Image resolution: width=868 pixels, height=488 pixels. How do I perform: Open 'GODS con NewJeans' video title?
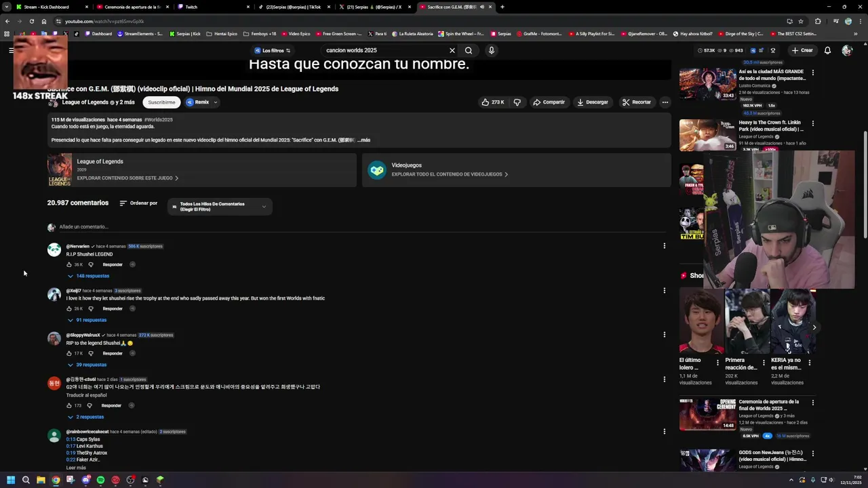[x=772, y=455]
